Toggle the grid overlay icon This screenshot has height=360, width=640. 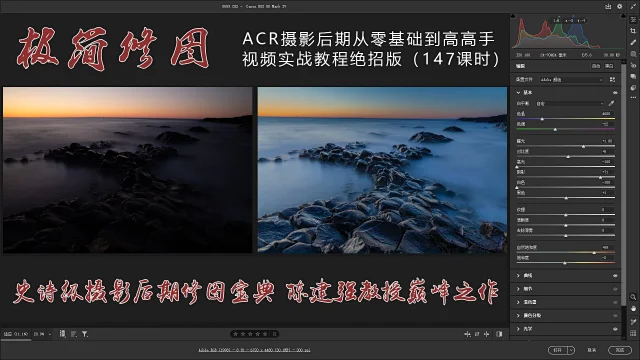[633, 333]
